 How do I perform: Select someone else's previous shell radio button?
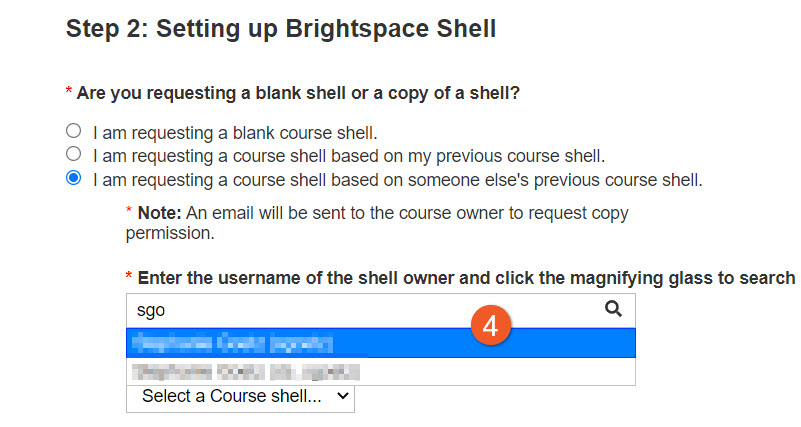(74, 178)
